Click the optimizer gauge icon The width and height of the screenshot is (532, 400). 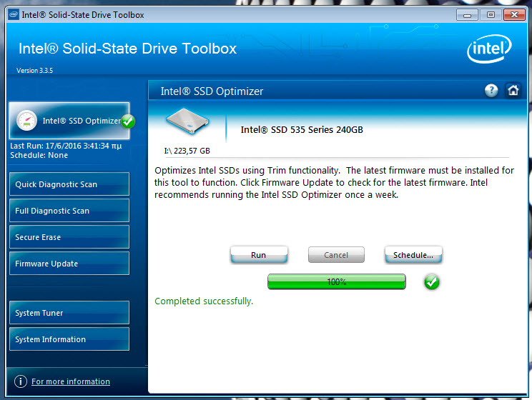pos(26,121)
